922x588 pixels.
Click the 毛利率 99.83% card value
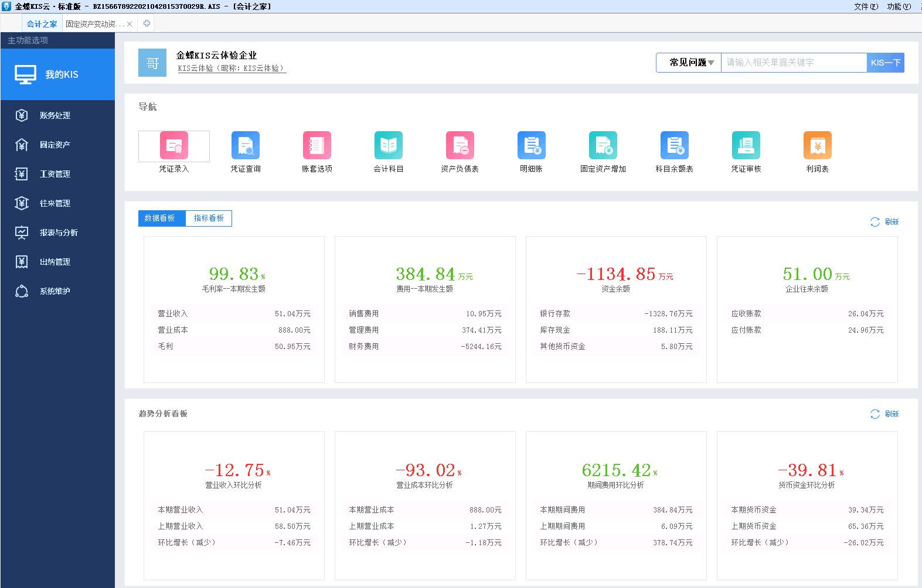(x=237, y=274)
